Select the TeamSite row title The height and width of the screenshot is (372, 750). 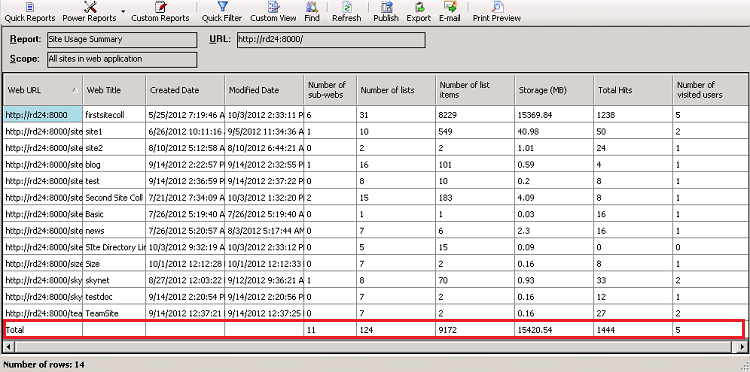click(114, 313)
